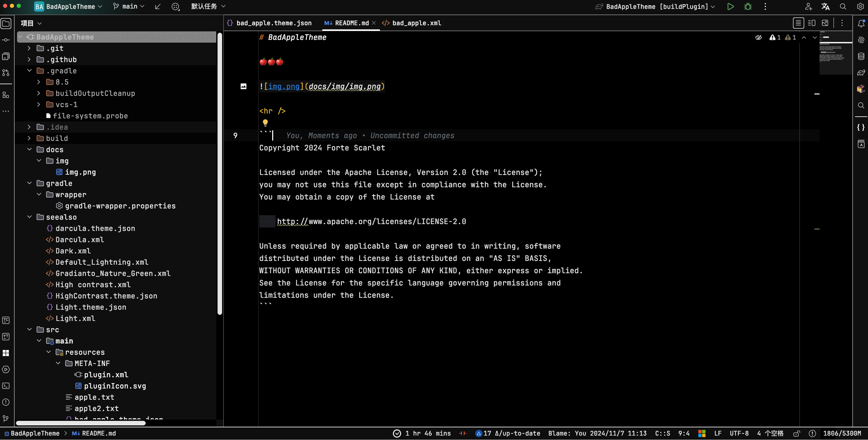Open the Notifications bell icon
The height and width of the screenshot is (440, 868).
coord(861,24)
